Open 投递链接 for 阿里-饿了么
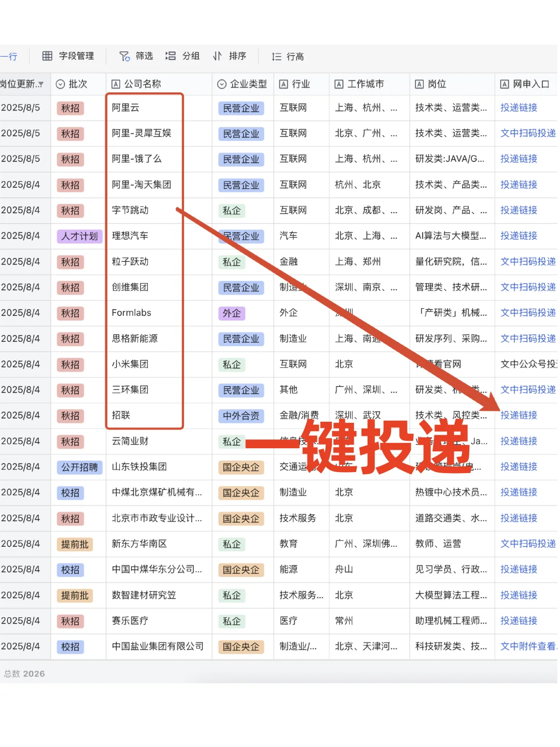The width and height of the screenshot is (560, 747). tap(519, 159)
